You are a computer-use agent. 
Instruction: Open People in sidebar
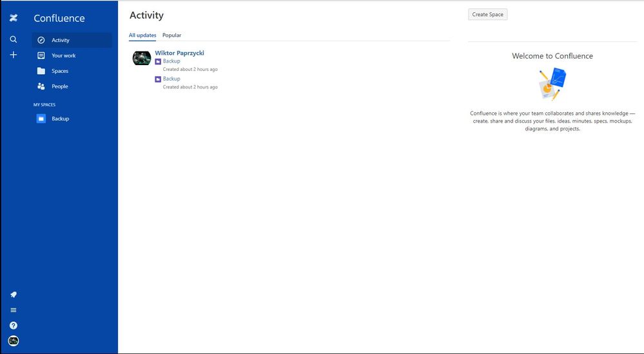coord(72,86)
